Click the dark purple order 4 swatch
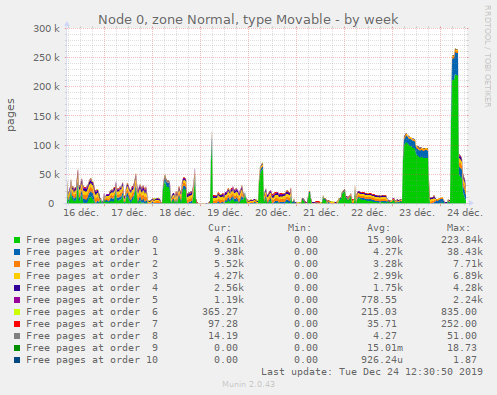 pyautogui.click(x=17, y=288)
